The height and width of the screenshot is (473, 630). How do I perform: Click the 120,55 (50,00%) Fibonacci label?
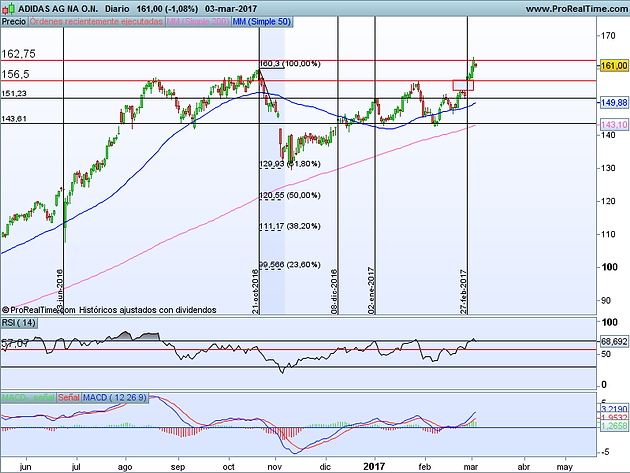pyautogui.click(x=290, y=195)
